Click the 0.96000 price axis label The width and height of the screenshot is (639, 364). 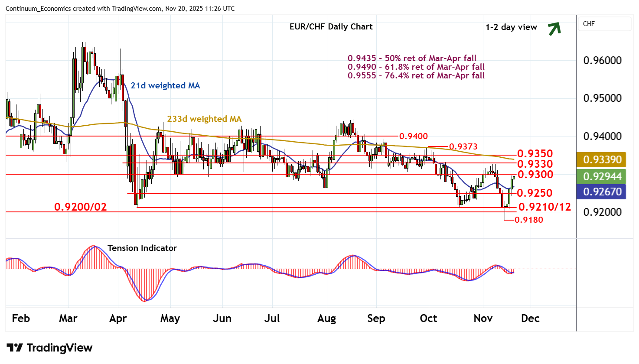pos(602,61)
